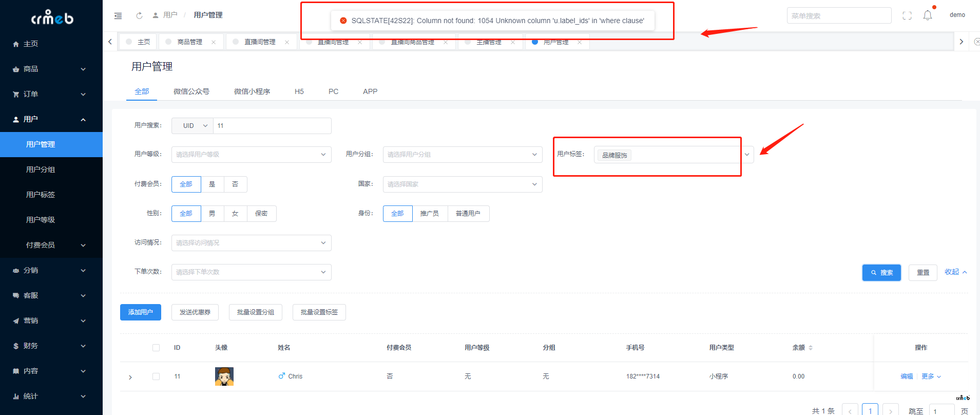
Task: Open the 国家 dropdown
Action: (463, 184)
